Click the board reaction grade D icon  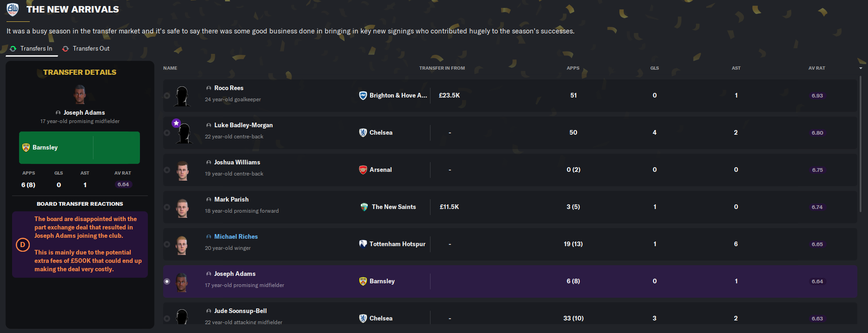coord(23,245)
